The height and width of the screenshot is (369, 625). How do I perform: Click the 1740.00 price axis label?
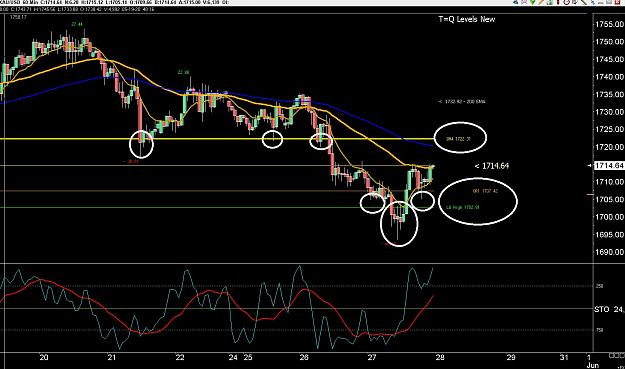tap(609, 77)
